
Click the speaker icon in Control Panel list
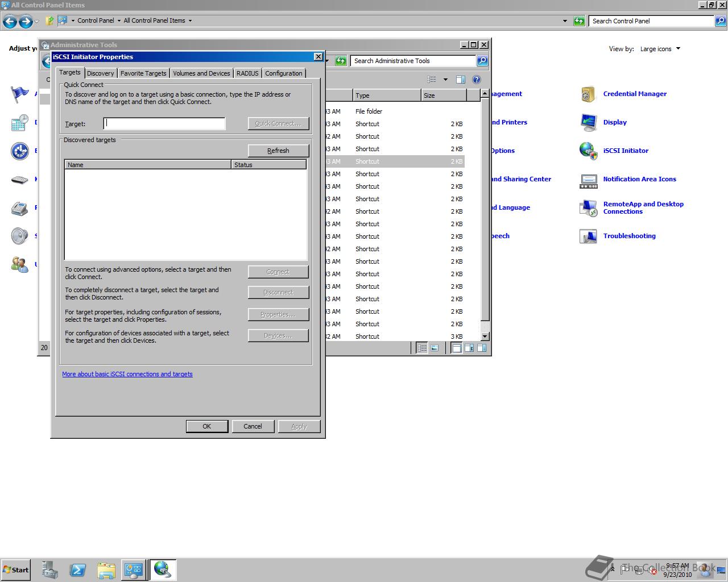(x=19, y=236)
